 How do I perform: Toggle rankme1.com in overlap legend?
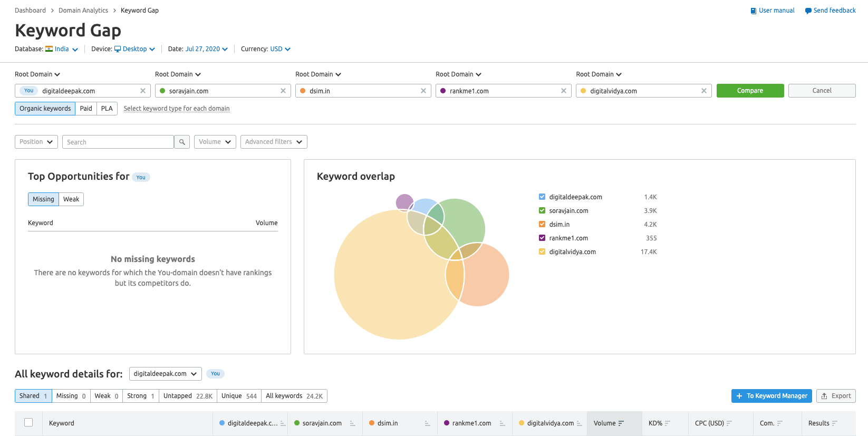(542, 238)
